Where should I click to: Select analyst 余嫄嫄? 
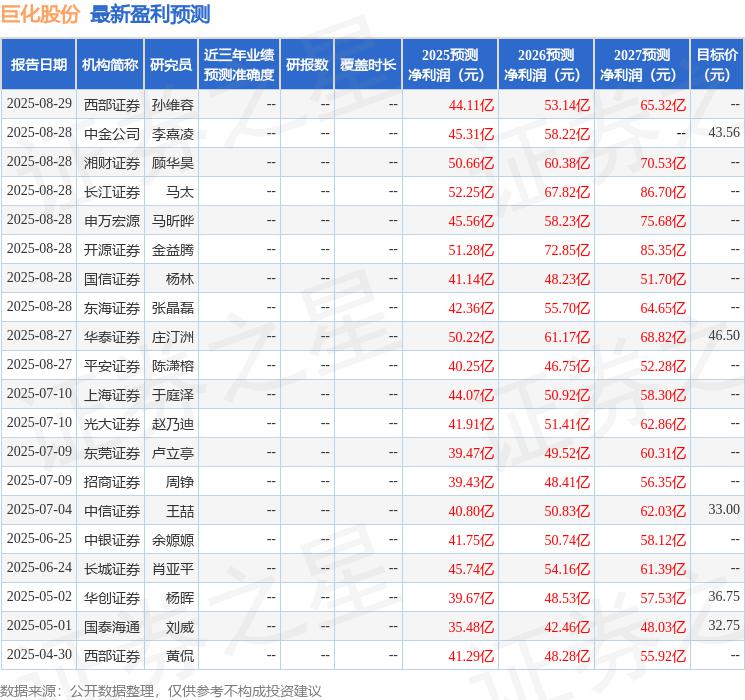click(x=172, y=540)
